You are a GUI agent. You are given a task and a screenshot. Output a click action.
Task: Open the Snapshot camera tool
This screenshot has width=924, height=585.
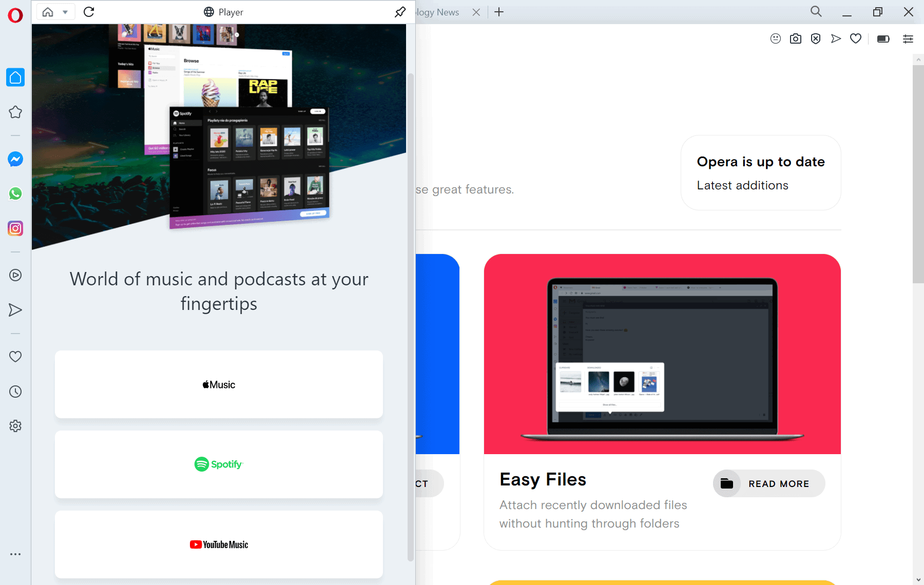[796, 38]
